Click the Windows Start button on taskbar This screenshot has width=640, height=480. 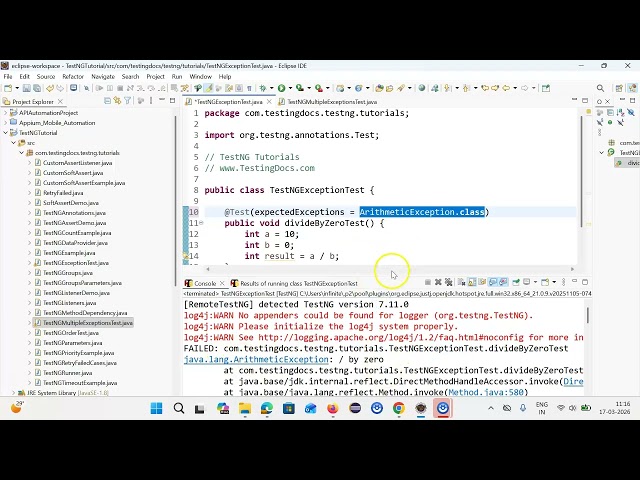tap(156, 408)
